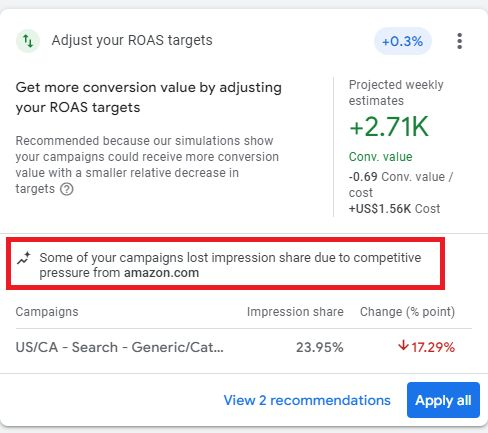Apply all recommendations
The width and height of the screenshot is (488, 433).
443,400
